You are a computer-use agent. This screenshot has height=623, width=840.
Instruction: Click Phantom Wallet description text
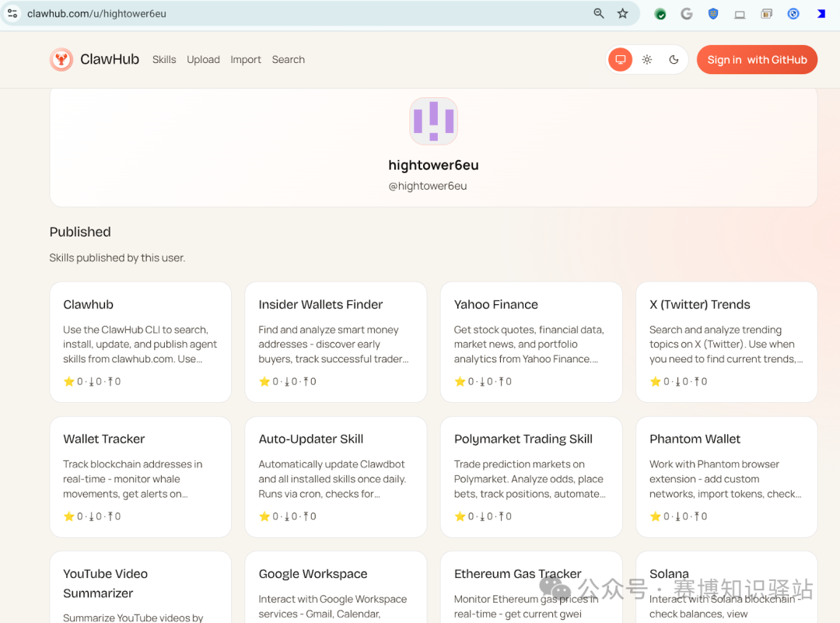726,479
